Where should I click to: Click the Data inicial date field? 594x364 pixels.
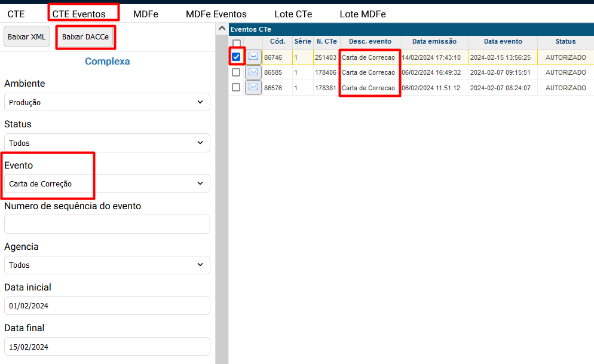tap(107, 305)
